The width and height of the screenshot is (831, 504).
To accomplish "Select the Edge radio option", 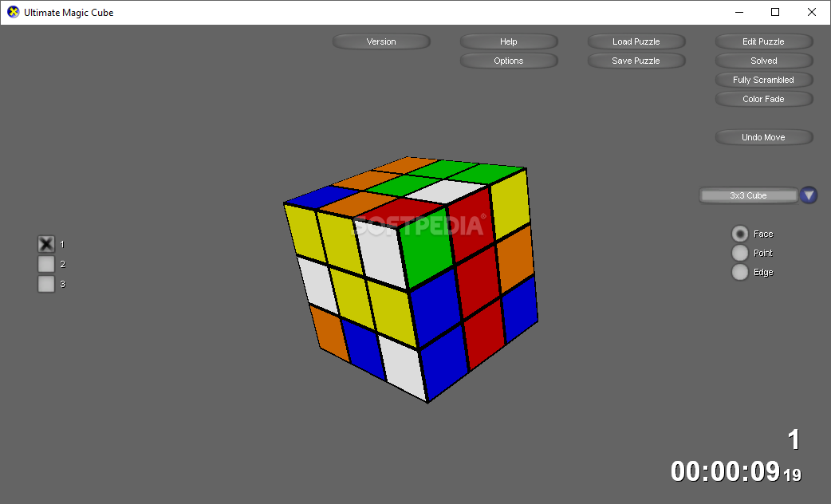I will [x=740, y=272].
